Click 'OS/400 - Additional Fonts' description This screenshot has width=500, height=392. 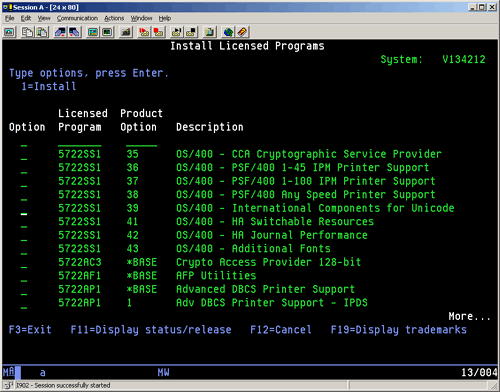tap(253, 249)
